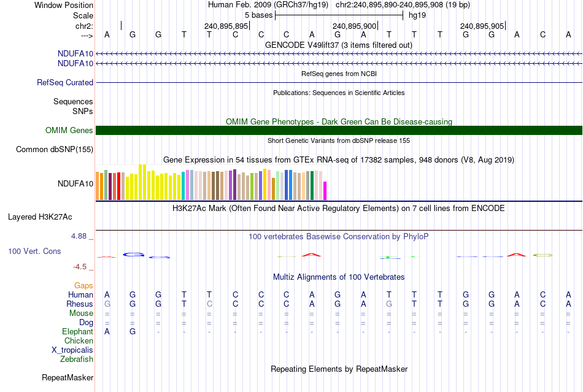The height and width of the screenshot is (392, 583).
Task: Click the Human Feb. 2009 (GRCh37/hg19) assembly text
Action: (x=268, y=5)
